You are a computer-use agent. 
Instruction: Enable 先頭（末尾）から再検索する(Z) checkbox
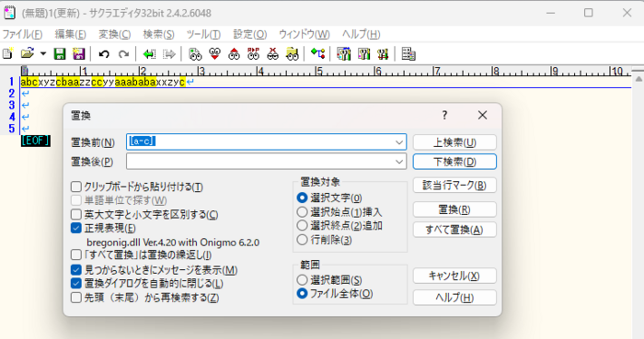(76, 297)
